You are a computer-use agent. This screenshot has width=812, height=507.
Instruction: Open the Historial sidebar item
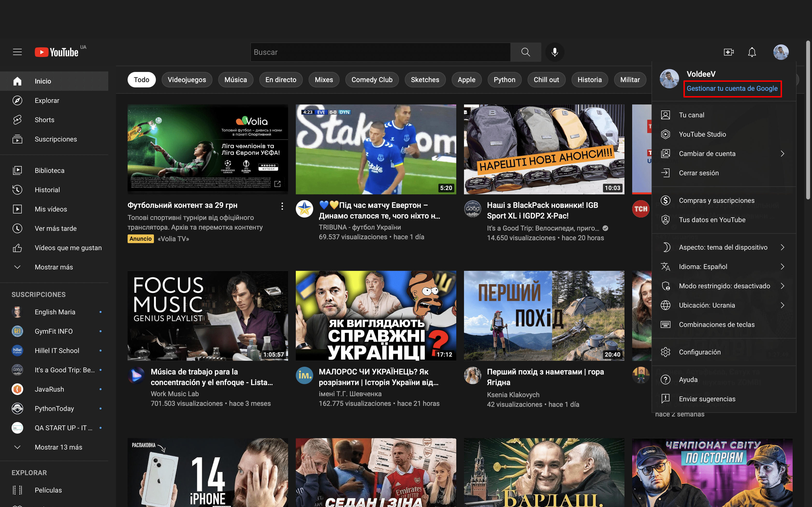click(47, 190)
